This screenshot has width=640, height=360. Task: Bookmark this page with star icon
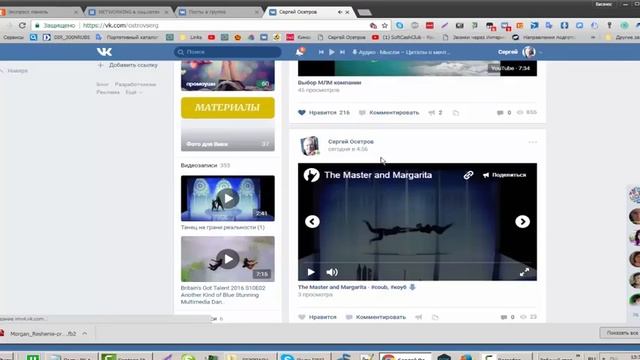tap(384, 25)
